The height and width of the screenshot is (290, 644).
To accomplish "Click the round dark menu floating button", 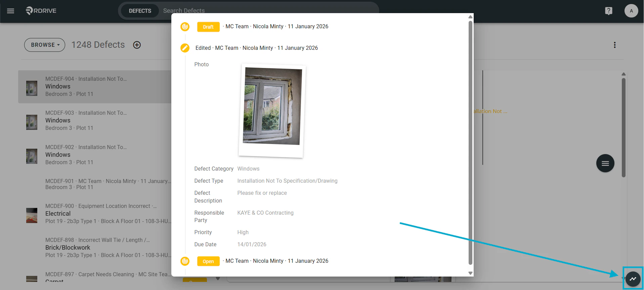I will coord(605,163).
